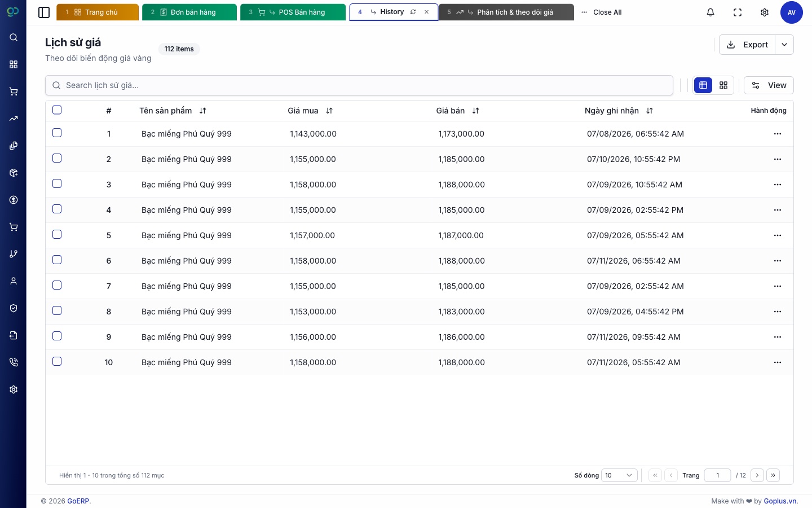Open the git branch sidebar icon

tap(14, 254)
